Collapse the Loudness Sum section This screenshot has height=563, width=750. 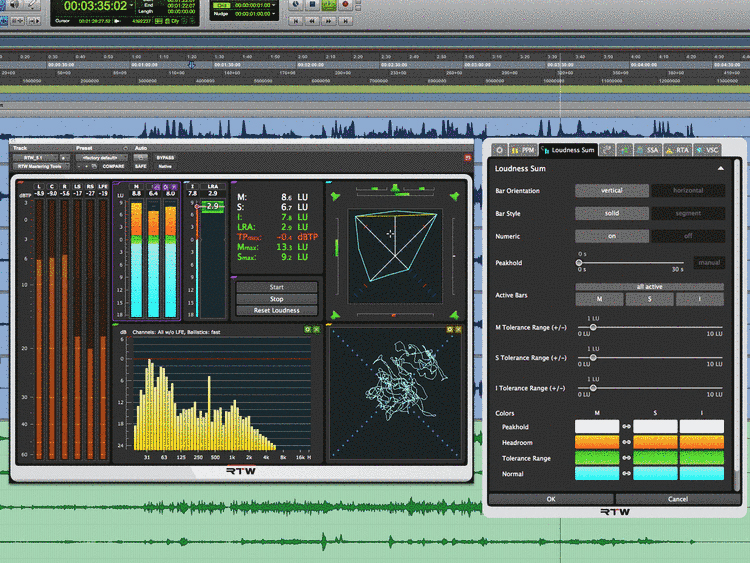click(x=721, y=169)
